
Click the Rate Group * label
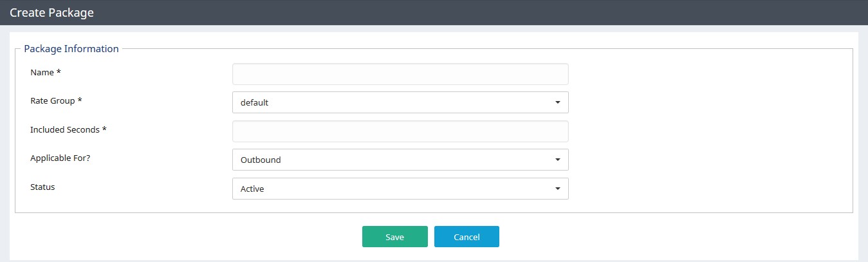(x=56, y=101)
